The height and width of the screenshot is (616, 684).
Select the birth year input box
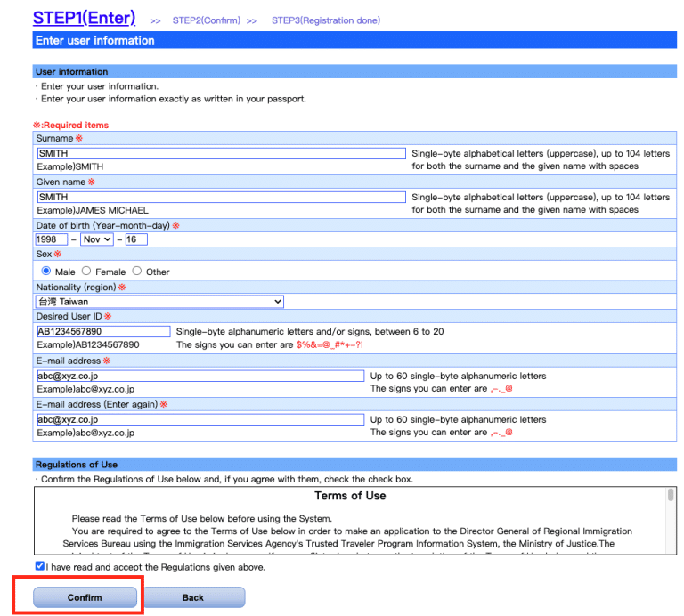(x=51, y=239)
